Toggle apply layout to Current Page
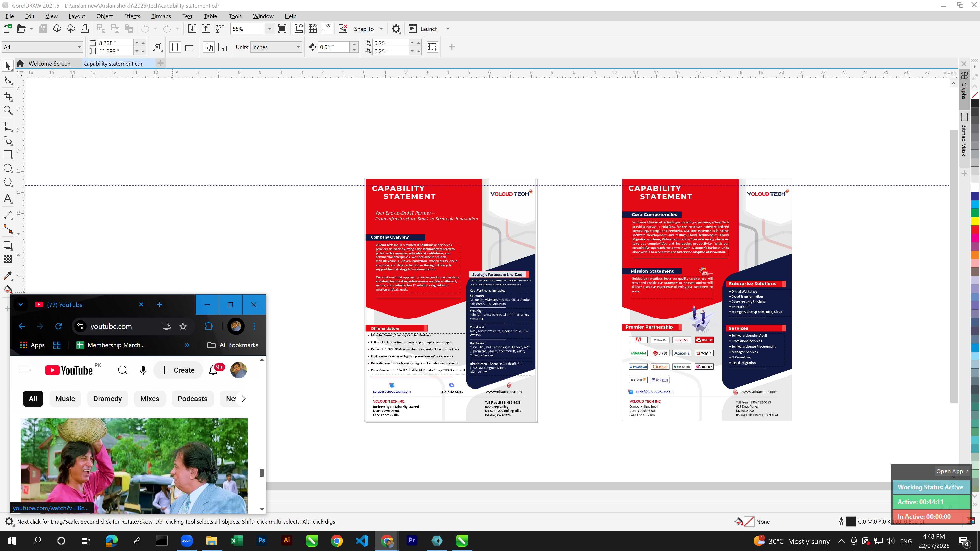The width and height of the screenshot is (980, 551). 223,47
